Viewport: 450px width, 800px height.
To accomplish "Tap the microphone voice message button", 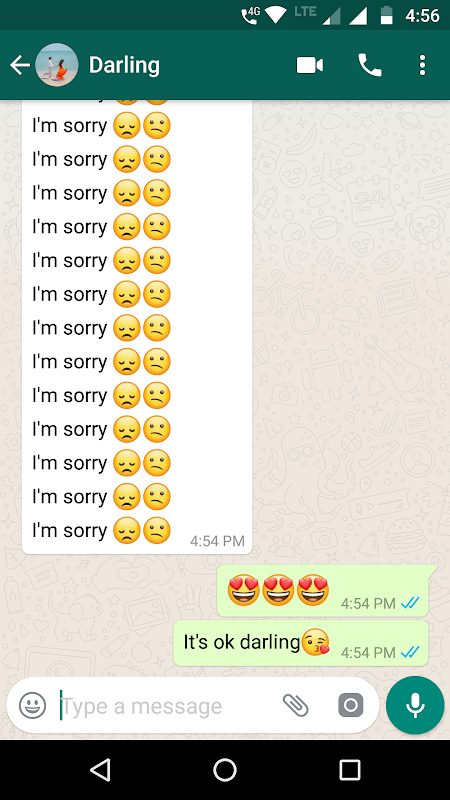I will pyautogui.click(x=415, y=706).
